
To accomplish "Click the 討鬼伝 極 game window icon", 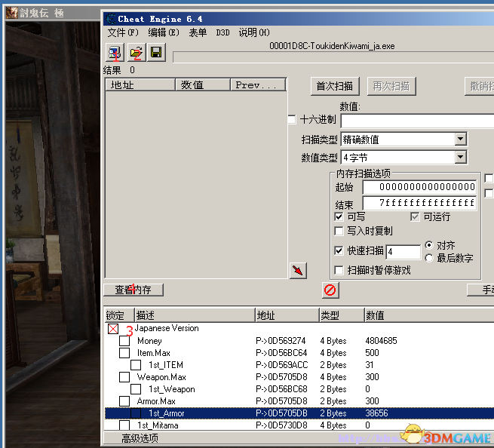I will (11, 13).
